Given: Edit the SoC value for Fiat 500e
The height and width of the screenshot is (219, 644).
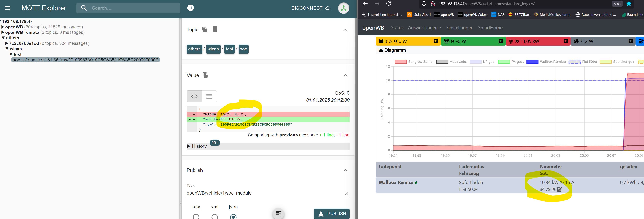Looking at the screenshot, I should coord(560,189).
